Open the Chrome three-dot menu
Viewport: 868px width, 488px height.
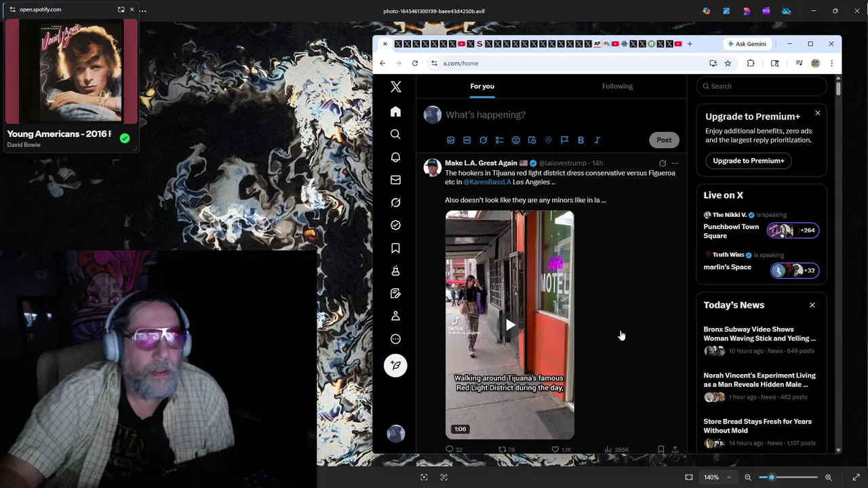click(831, 63)
